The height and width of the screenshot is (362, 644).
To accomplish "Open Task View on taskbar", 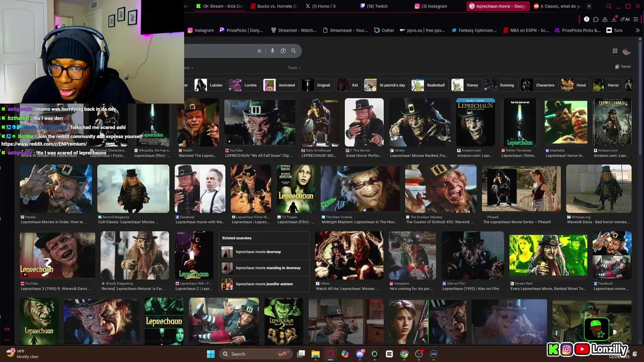I will point(301,354).
